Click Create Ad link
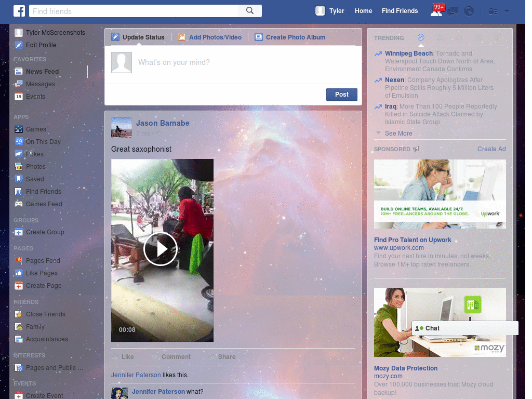Screen dimensions: 532x399 pos(491,149)
